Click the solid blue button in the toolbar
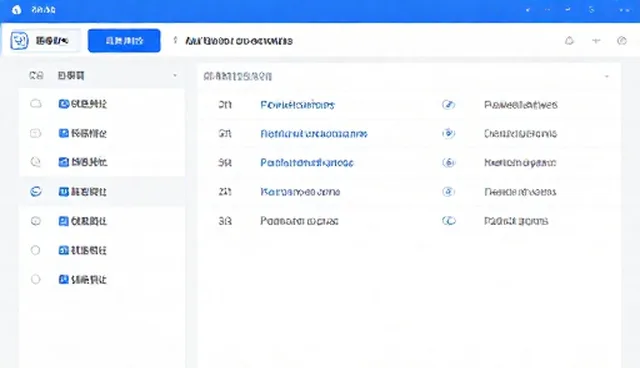 [124, 41]
